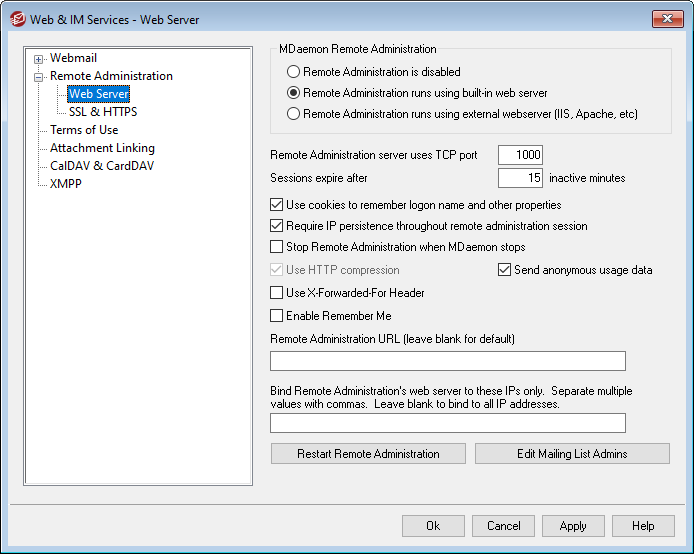Select the XMPP tree item
Viewport: 694px width, 554px height.
pos(66,184)
